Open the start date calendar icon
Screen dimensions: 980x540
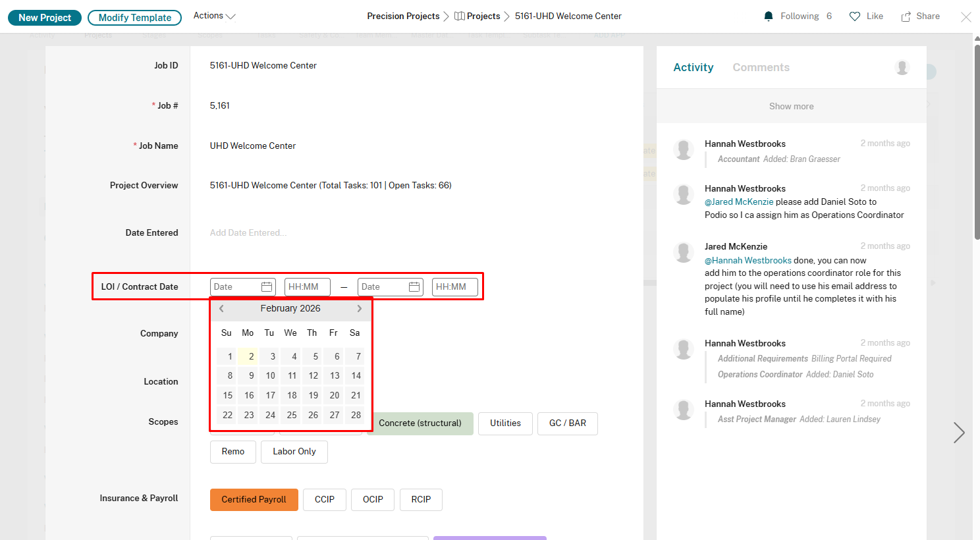[267, 287]
